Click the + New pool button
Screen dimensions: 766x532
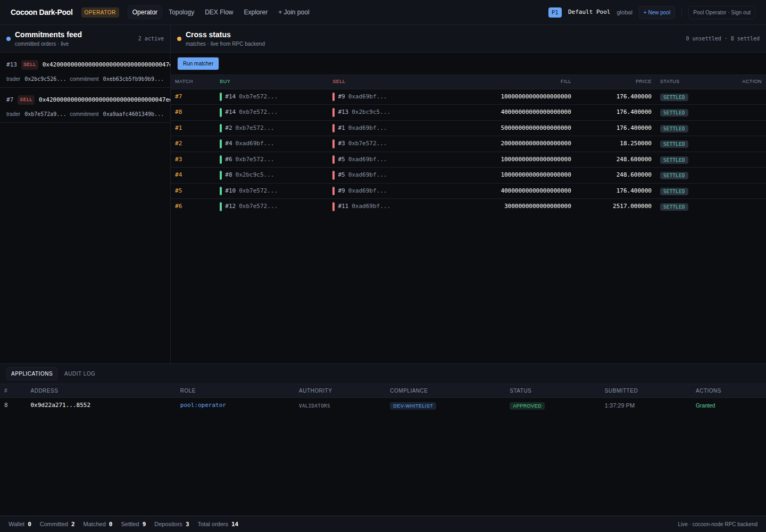pyautogui.click(x=657, y=12)
